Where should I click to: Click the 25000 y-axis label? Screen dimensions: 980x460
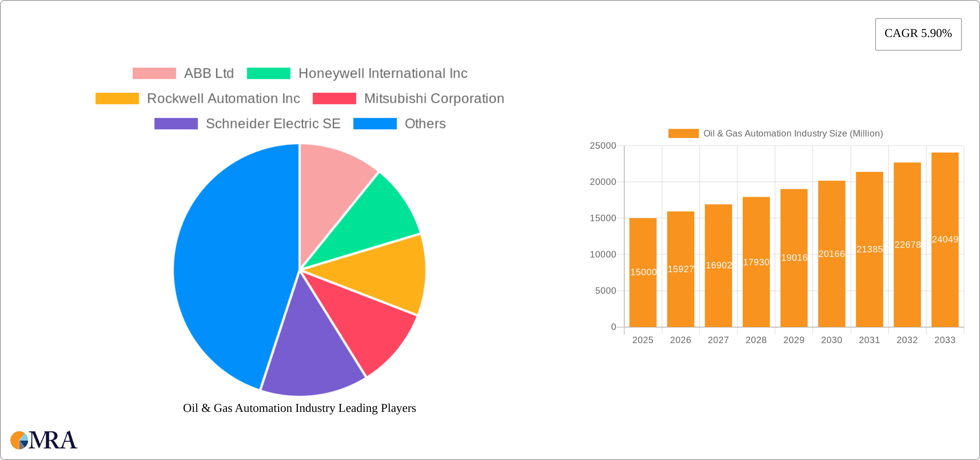[603, 146]
